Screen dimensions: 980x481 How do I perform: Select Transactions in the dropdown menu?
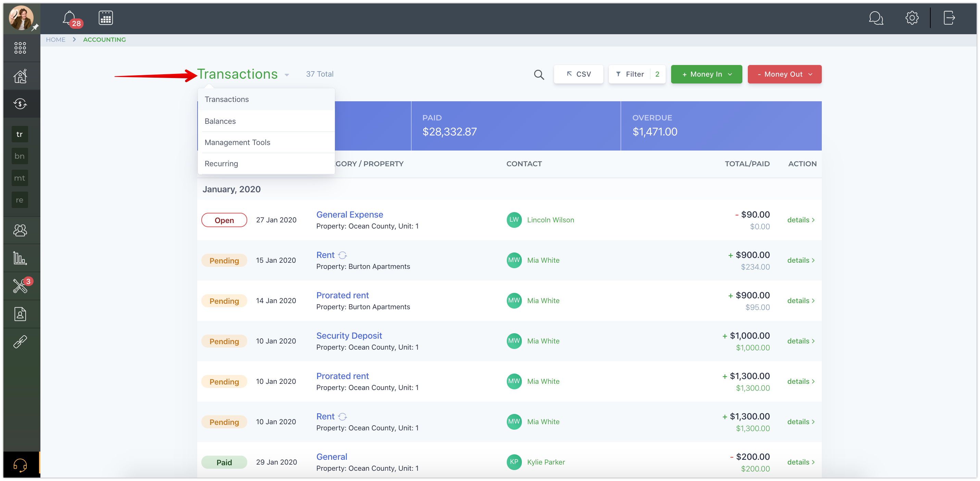pos(266,99)
